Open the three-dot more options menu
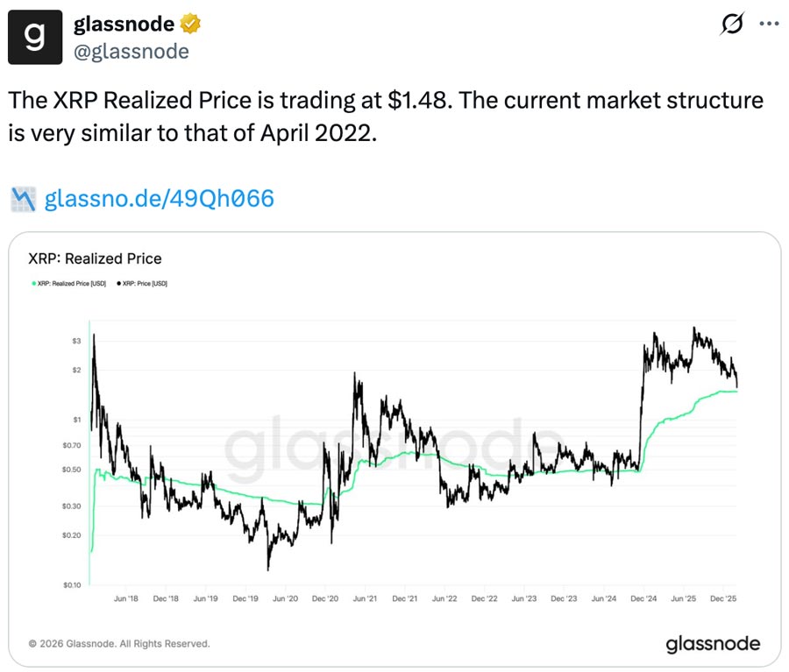 (x=767, y=25)
